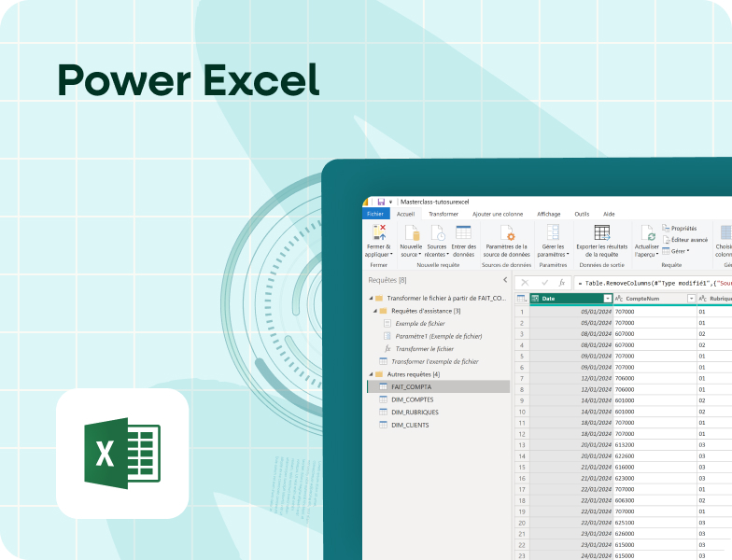Viewport: 732px width, 560px height.
Task: Collapse the Requêtes d'assistance [3] folder
Action: click(x=375, y=311)
